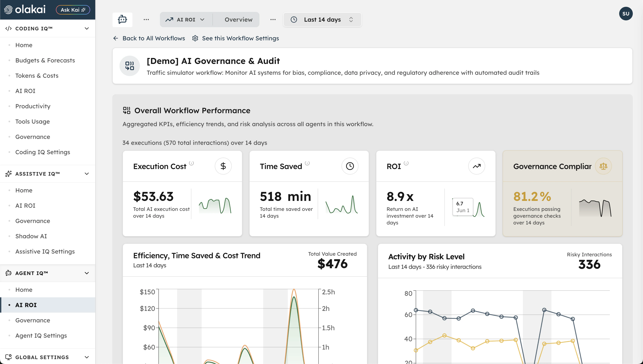Collapse the Assistive IQ section
This screenshot has width=643, height=364.
(87, 174)
